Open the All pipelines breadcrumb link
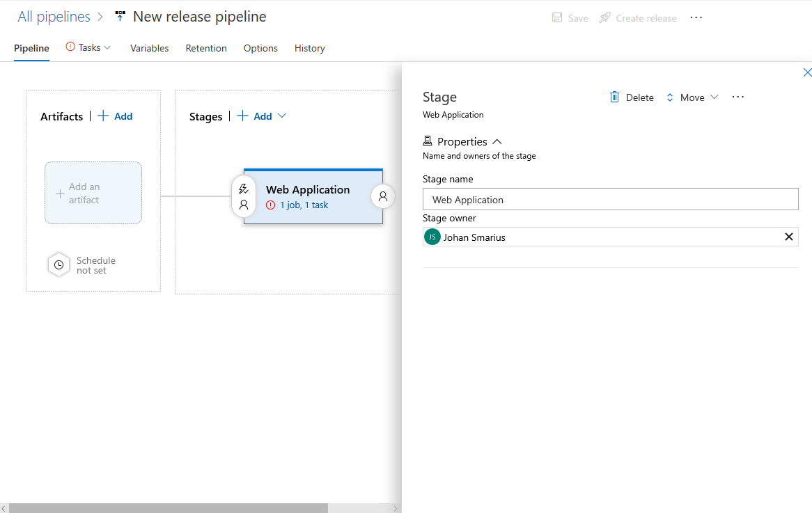Image resolution: width=812 pixels, height=513 pixels. (54, 16)
